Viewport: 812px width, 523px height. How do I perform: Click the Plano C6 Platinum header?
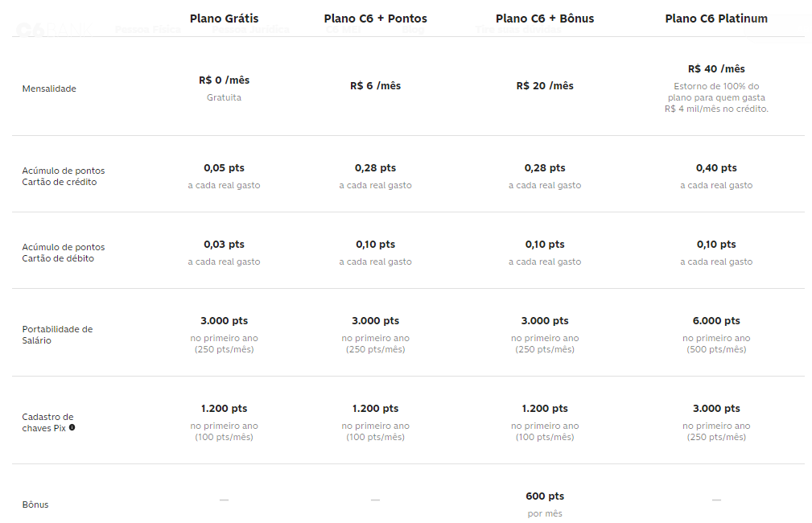716,19
